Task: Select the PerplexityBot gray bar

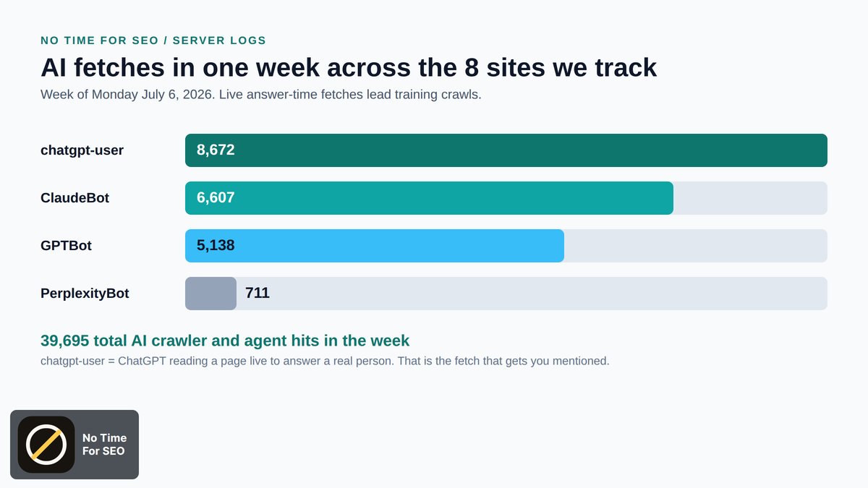Action: tap(210, 294)
